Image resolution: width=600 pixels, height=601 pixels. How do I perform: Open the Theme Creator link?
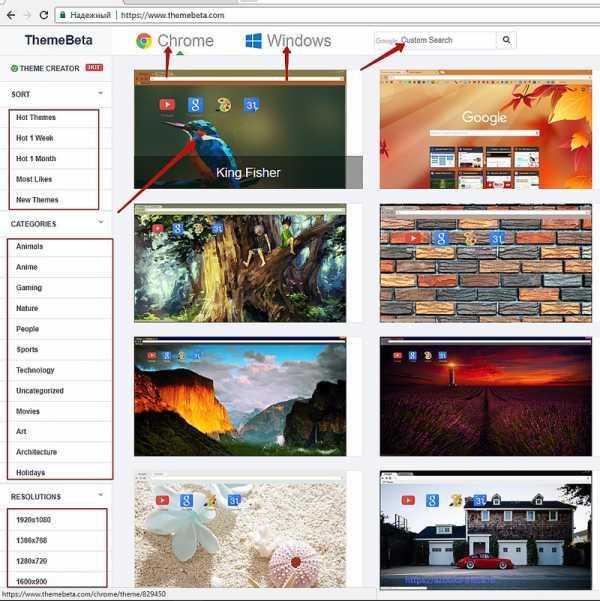point(49,68)
